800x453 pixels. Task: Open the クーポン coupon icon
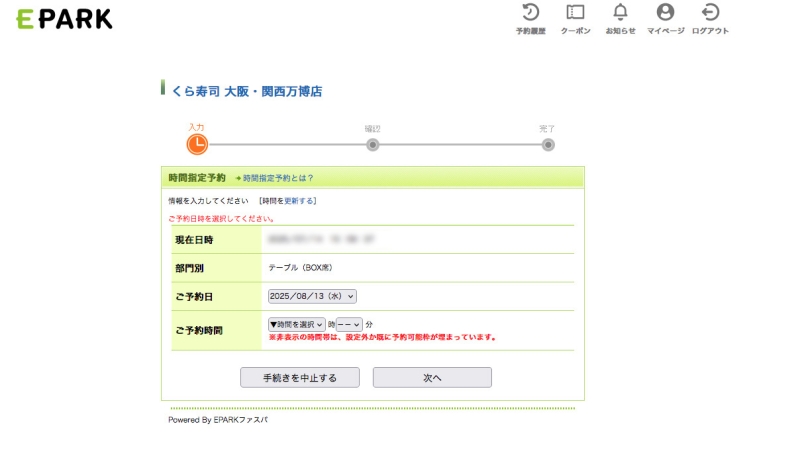click(575, 13)
